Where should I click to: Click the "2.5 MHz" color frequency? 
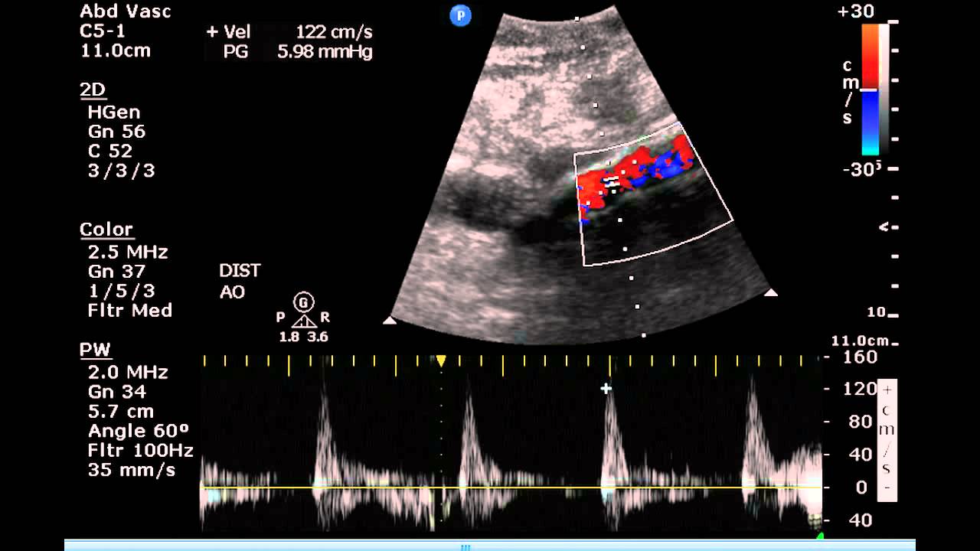pos(127,252)
